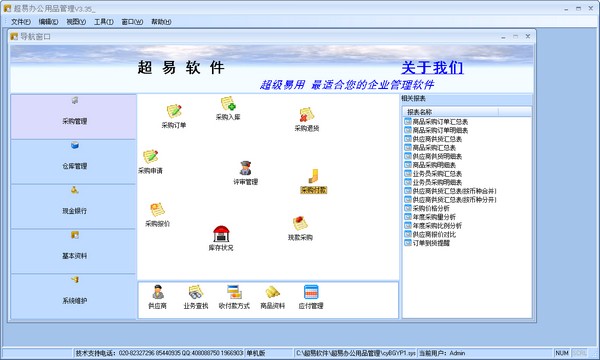Image resolution: width=600 pixels, height=360 pixels.
Task: Open the 应付管理 payables management icon
Action: [311, 297]
